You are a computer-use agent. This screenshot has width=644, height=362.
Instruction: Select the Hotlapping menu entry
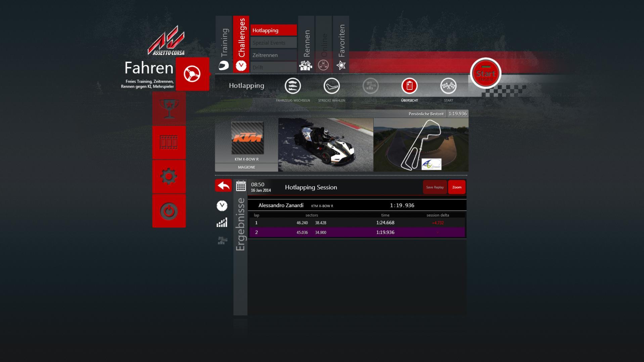pos(274,30)
